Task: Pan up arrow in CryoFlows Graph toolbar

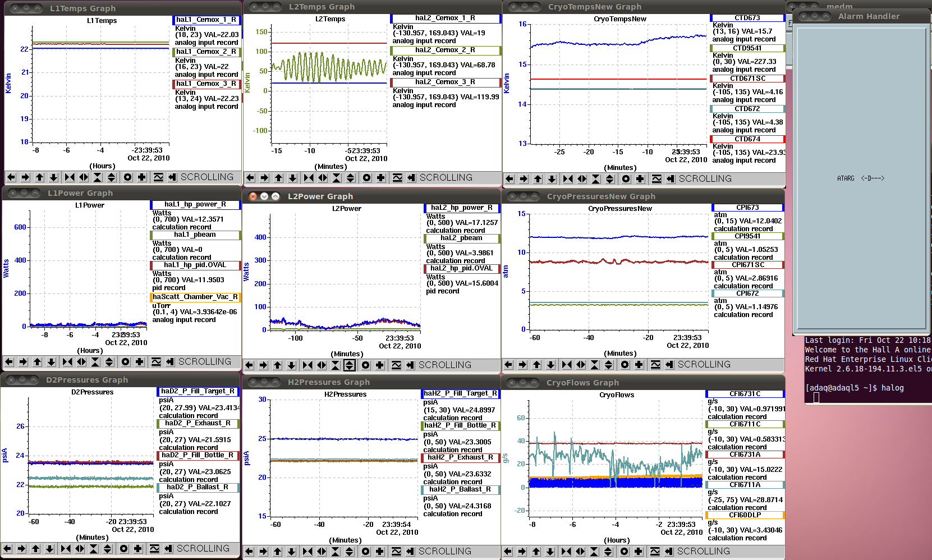Action: pyautogui.click(x=536, y=552)
